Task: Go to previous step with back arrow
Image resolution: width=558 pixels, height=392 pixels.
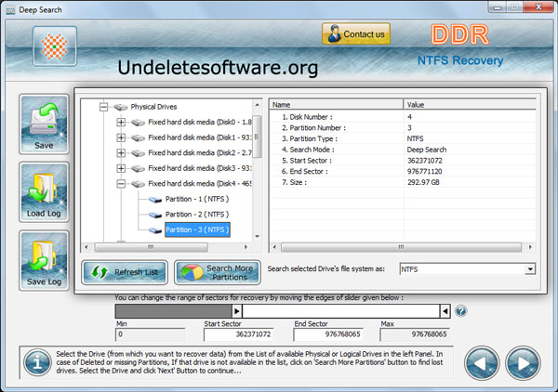Action: pos(482,363)
